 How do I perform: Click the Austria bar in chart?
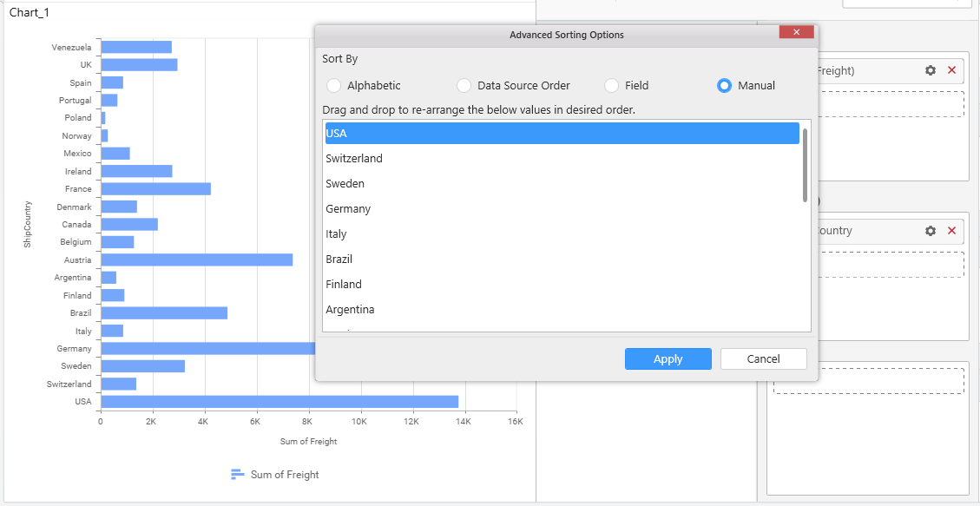click(196, 260)
